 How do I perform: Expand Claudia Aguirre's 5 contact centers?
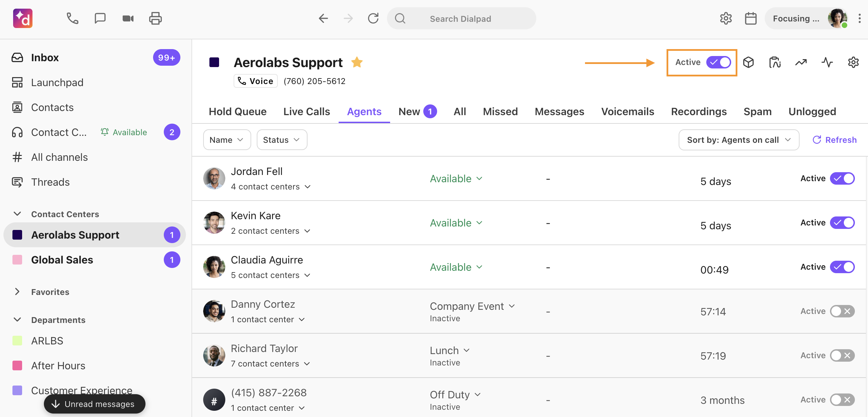pyautogui.click(x=271, y=275)
